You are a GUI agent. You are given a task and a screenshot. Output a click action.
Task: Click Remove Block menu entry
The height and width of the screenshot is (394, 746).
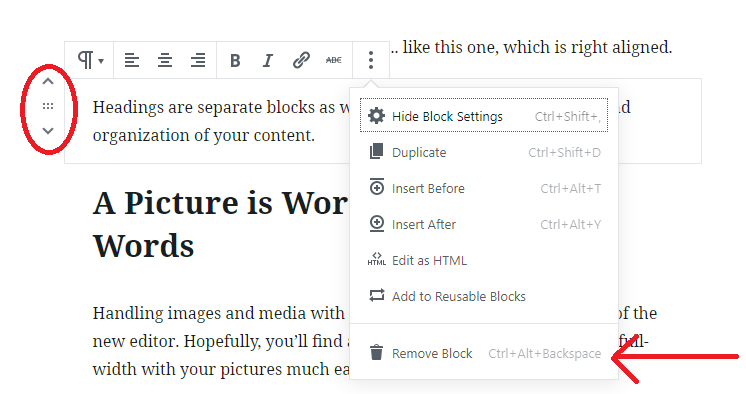point(484,353)
